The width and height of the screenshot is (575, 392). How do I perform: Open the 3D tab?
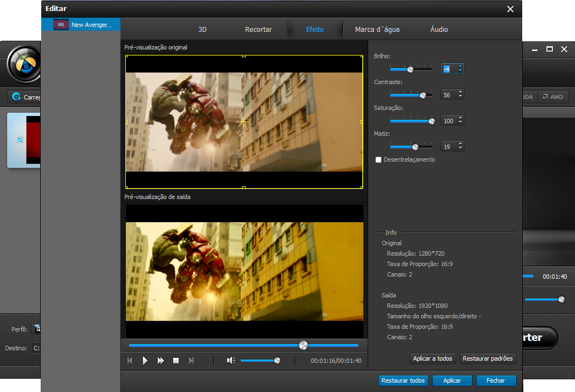[x=202, y=29]
